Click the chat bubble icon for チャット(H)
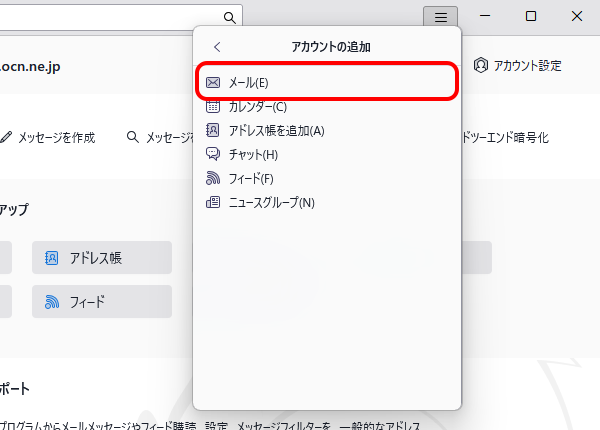Screen dimensions: 600x430 (213, 154)
